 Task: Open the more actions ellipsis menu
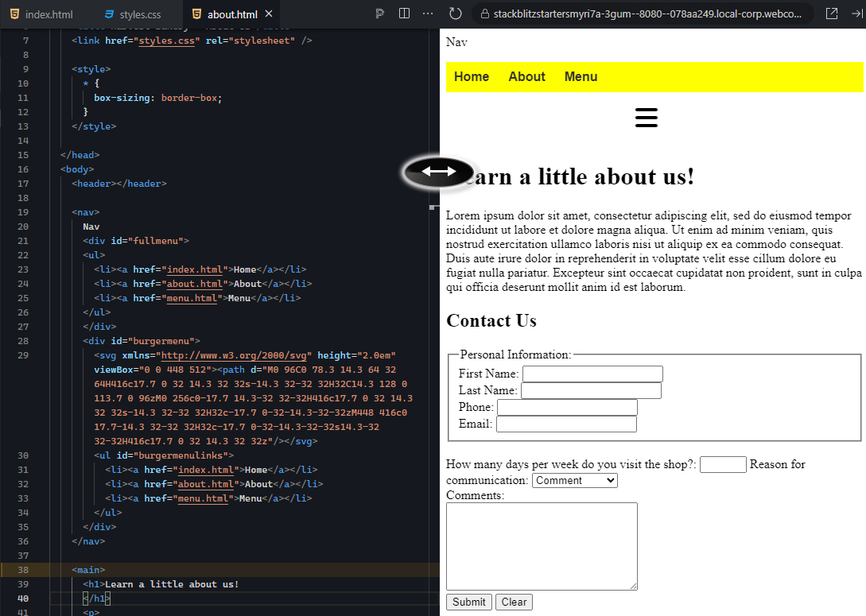(x=428, y=13)
